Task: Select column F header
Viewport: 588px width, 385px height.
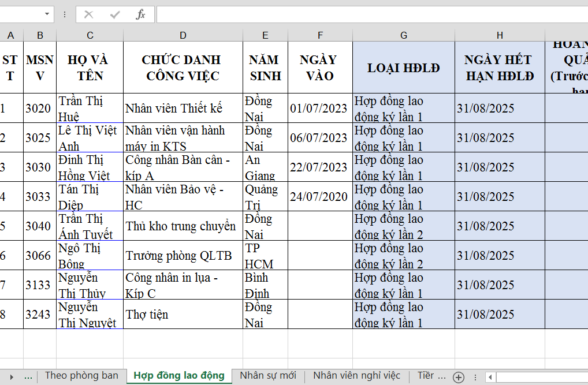Action: point(320,36)
